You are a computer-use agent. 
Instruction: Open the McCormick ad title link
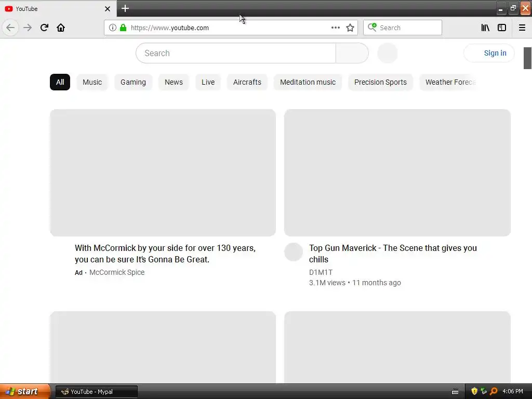click(x=165, y=254)
